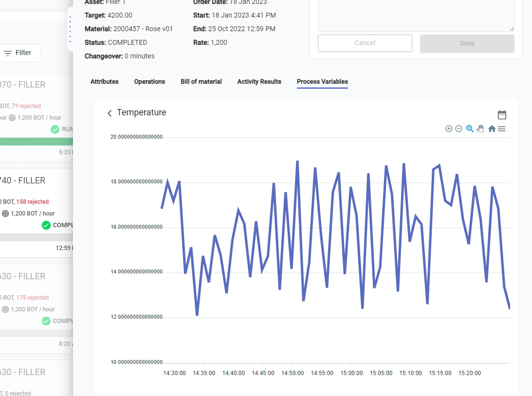Go back using arrow beside Temperature

click(x=110, y=113)
